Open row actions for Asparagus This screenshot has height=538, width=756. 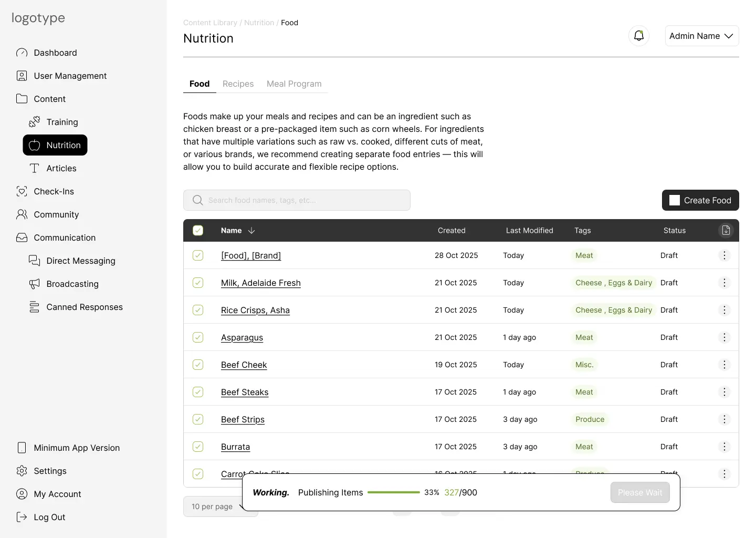pyautogui.click(x=724, y=337)
